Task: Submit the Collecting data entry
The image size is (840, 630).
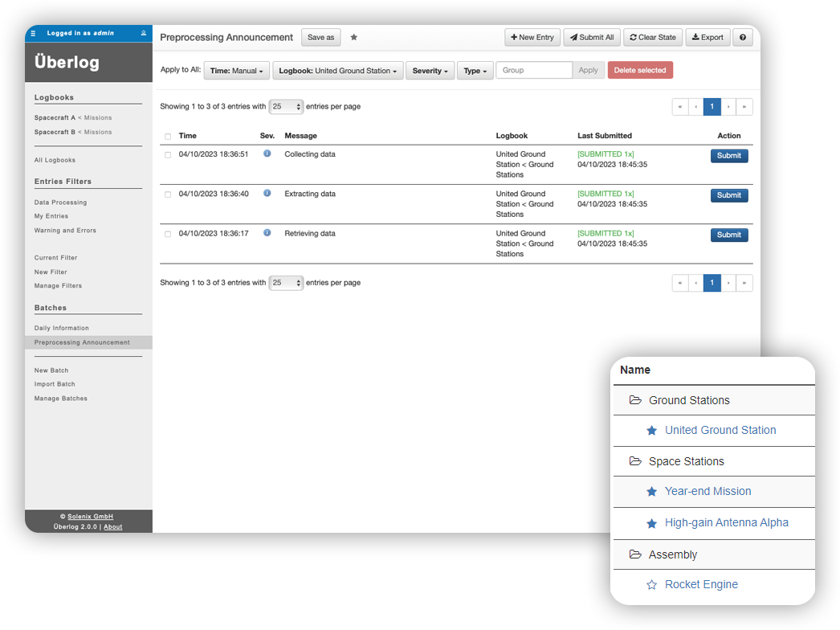Action: click(729, 156)
